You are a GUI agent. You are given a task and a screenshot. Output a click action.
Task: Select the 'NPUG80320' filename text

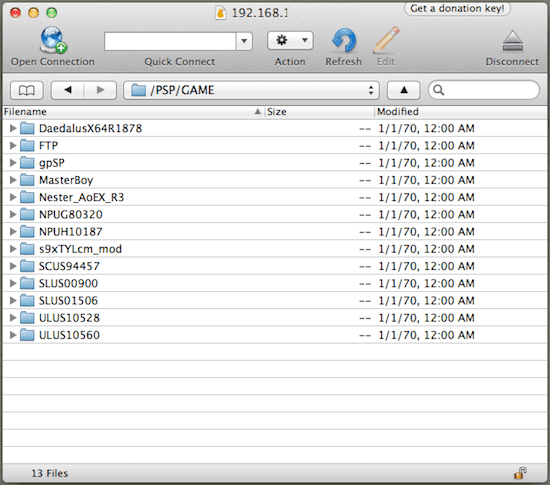pos(71,214)
